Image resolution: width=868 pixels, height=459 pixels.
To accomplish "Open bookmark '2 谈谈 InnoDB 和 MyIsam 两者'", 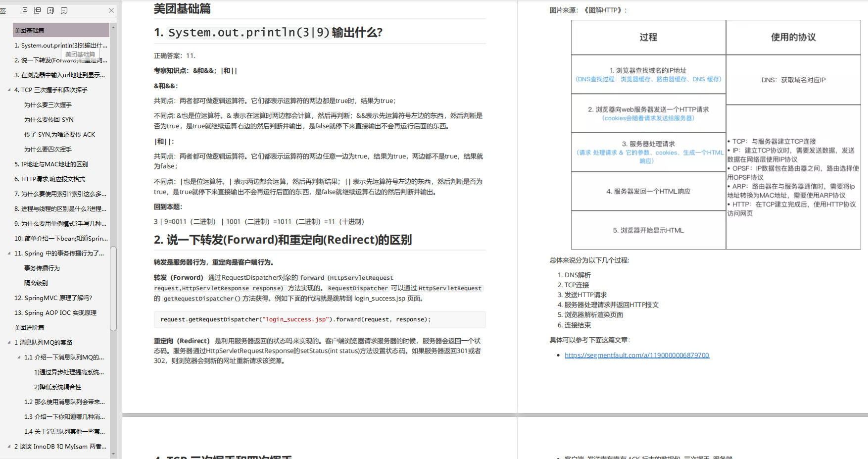I will click(60, 447).
